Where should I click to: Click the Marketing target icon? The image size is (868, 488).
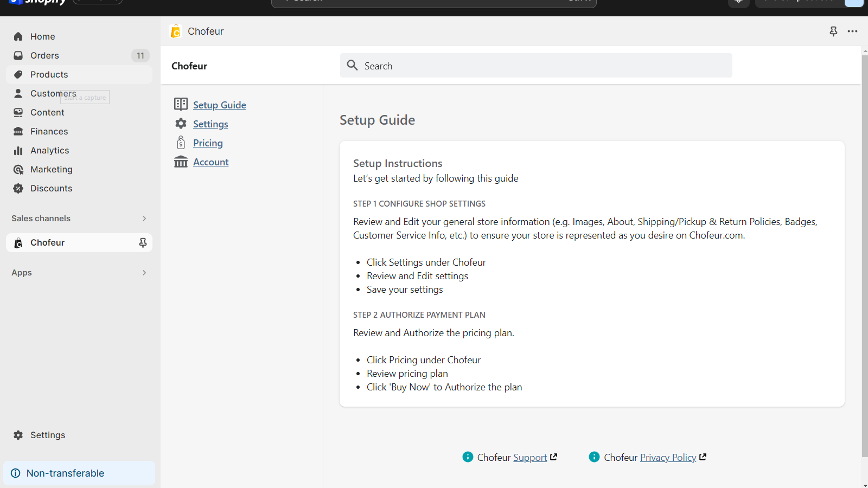[x=18, y=169]
